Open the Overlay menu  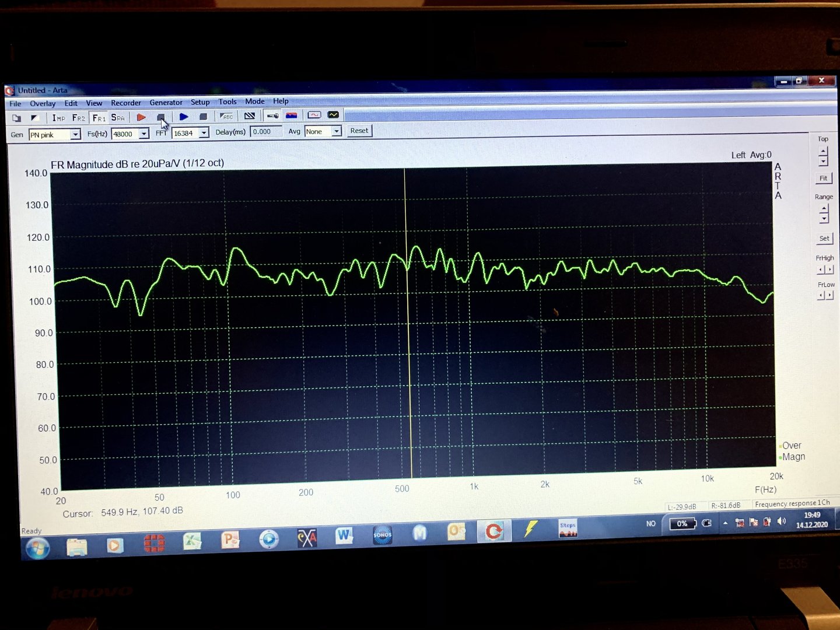click(x=43, y=104)
